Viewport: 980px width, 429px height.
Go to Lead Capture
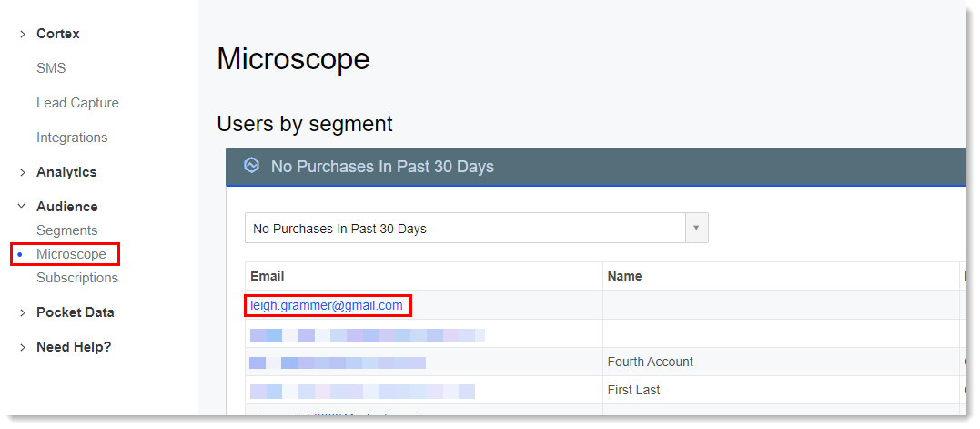[x=77, y=103]
